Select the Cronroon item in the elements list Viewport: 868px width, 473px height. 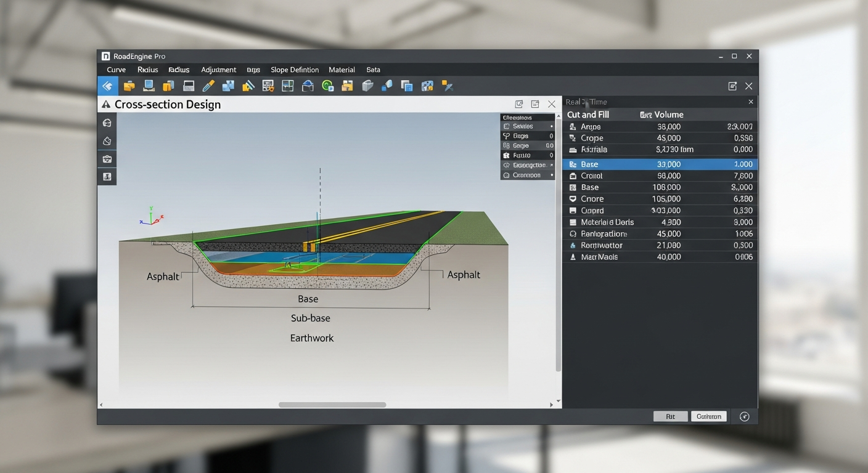(528, 175)
